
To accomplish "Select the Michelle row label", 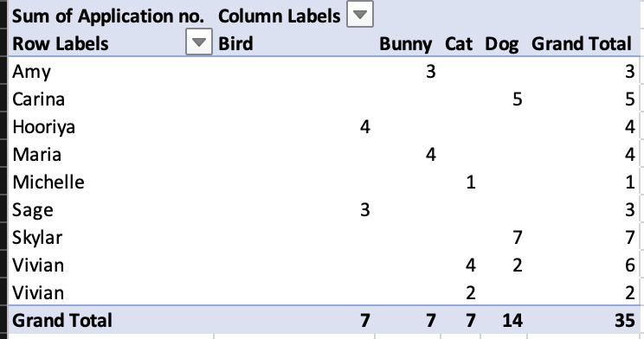I will (x=48, y=182).
